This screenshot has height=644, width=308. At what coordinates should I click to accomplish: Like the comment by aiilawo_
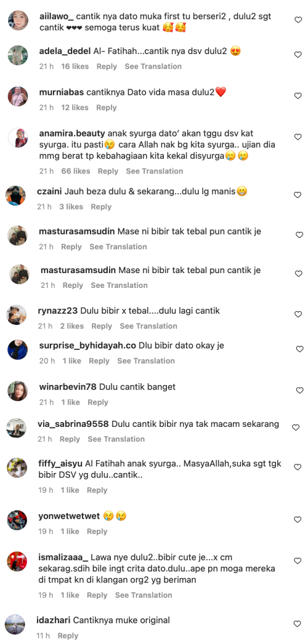tap(298, 20)
